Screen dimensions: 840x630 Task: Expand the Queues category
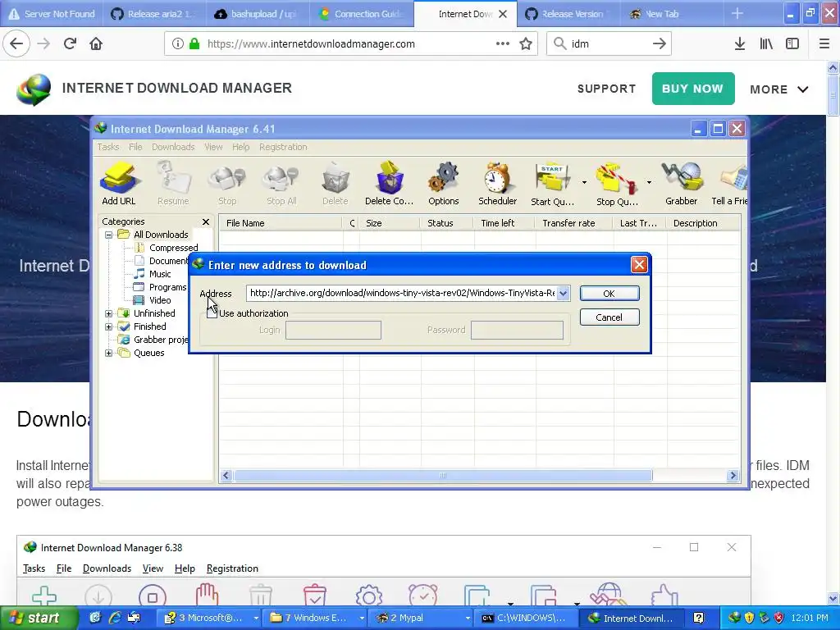[x=109, y=353]
